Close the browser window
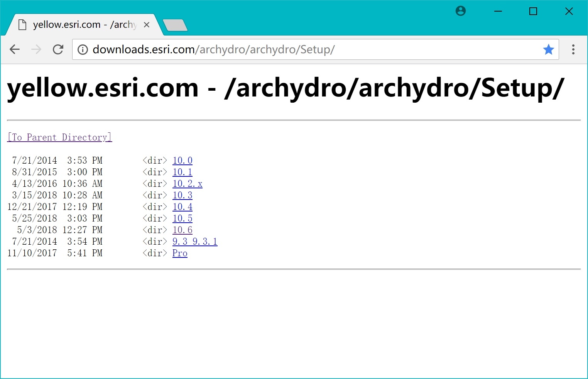Viewport: 588px width, 379px height. pyautogui.click(x=569, y=11)
